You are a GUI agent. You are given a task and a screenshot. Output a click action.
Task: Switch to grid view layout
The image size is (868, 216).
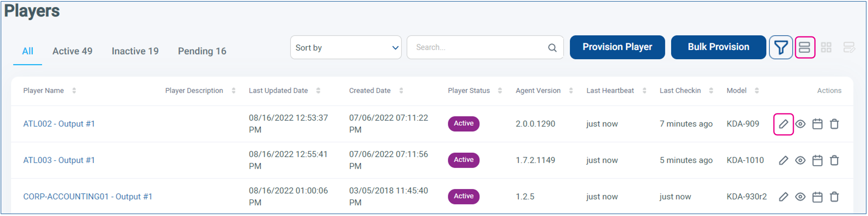(826, 48)
